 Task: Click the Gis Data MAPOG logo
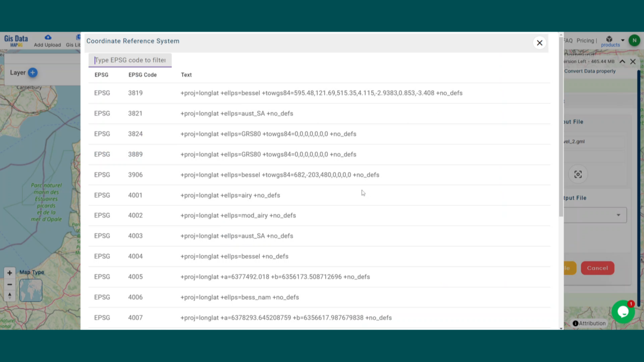pyautogui.click(x=16, y=39)
